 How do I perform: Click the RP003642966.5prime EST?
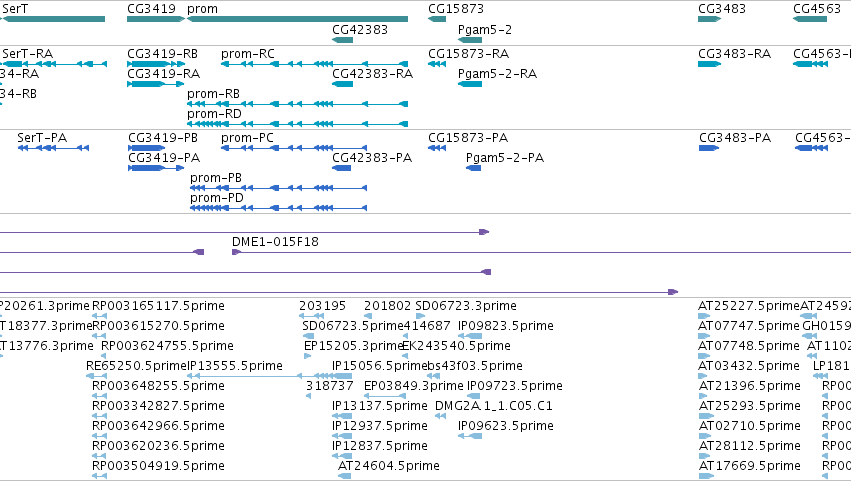click(x=99, y=436)
